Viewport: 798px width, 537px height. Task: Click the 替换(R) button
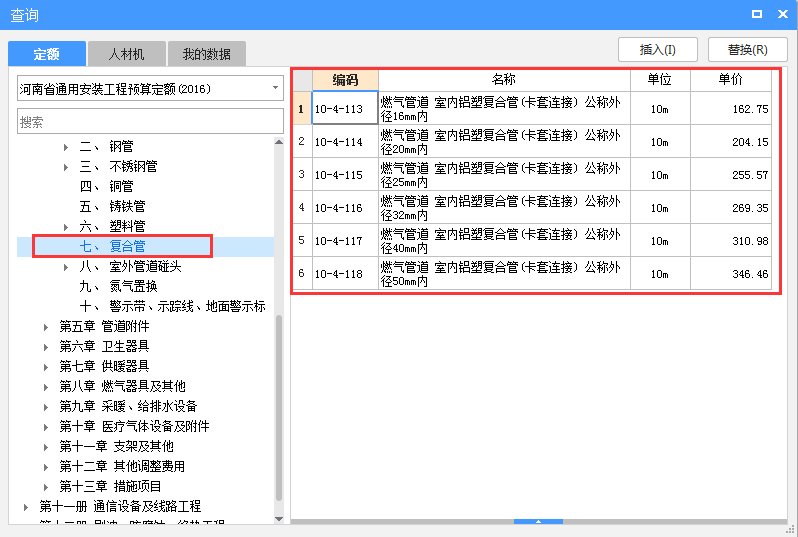[747, 50]
